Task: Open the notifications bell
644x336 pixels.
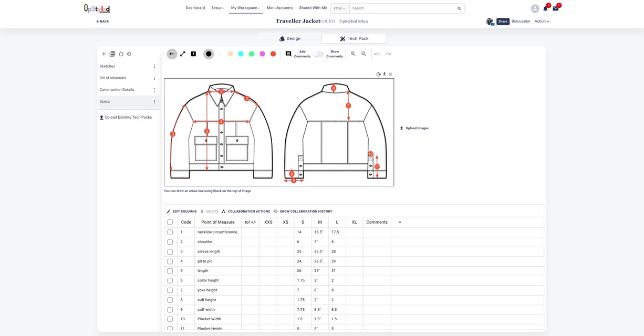Action: [x=545, y=8]
